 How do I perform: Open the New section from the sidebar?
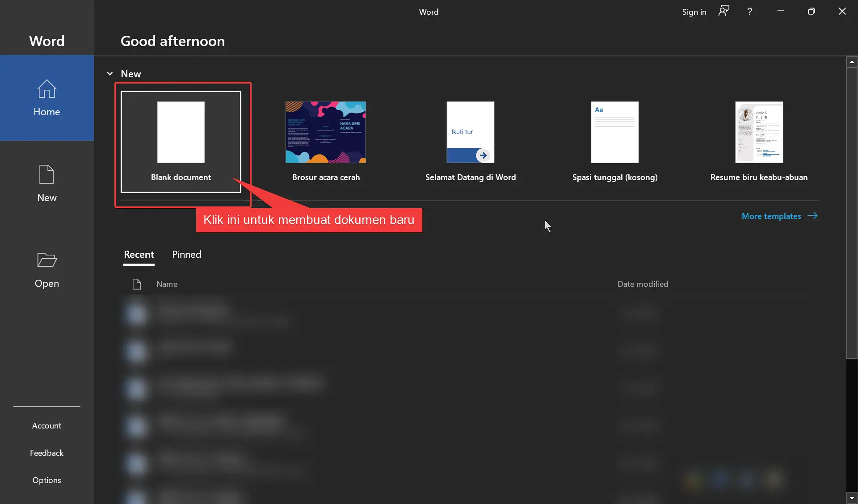[x=46, y=183]
